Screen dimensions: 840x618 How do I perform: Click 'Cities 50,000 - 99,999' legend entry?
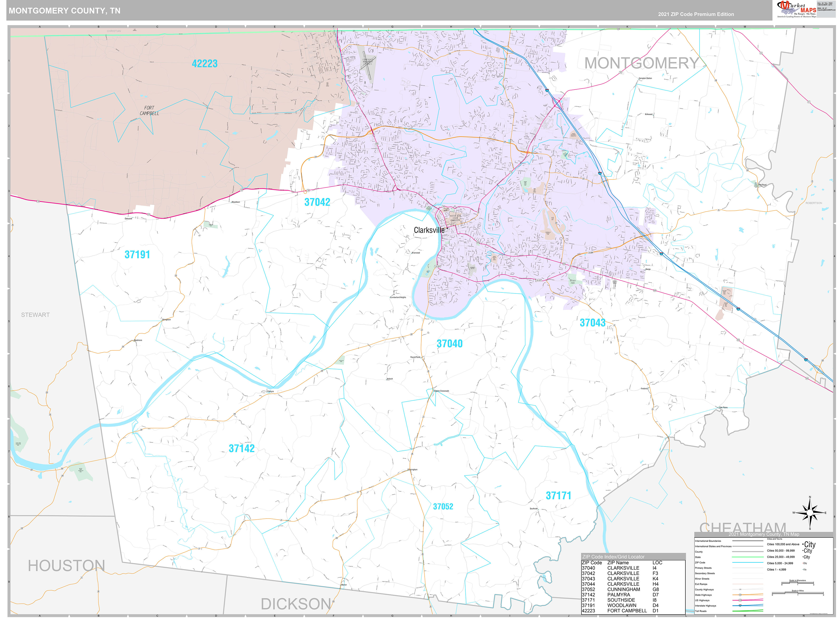[x=781, y=551]
